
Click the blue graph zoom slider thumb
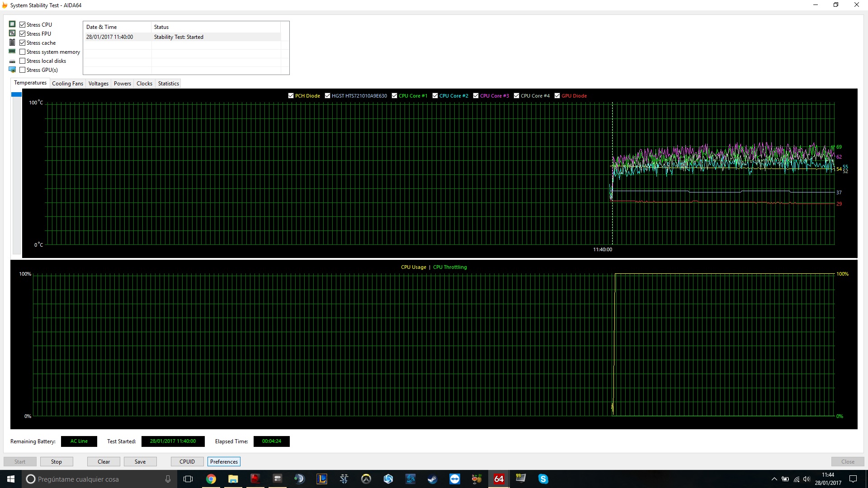tap(17, 94)
